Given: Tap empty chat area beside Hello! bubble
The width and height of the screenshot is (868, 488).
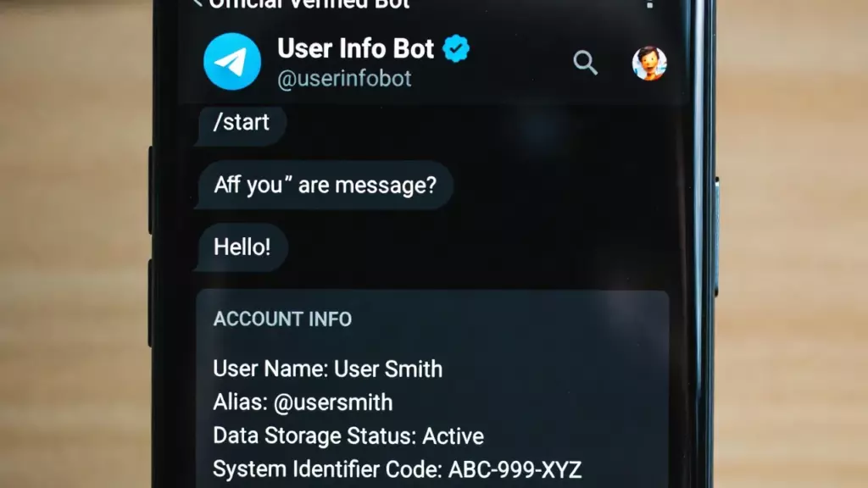Looking at the screenshot, I should (x=476, y=247).
